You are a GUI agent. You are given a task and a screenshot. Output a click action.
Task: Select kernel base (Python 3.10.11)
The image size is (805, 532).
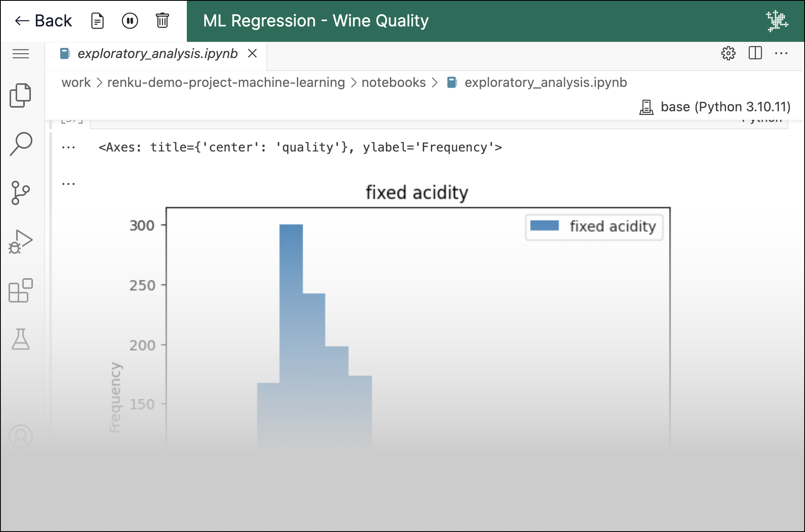coord(715,107)
